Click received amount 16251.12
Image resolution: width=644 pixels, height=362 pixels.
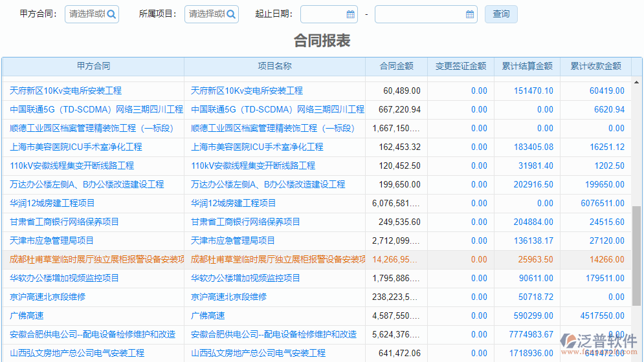[x=607, y=147]
